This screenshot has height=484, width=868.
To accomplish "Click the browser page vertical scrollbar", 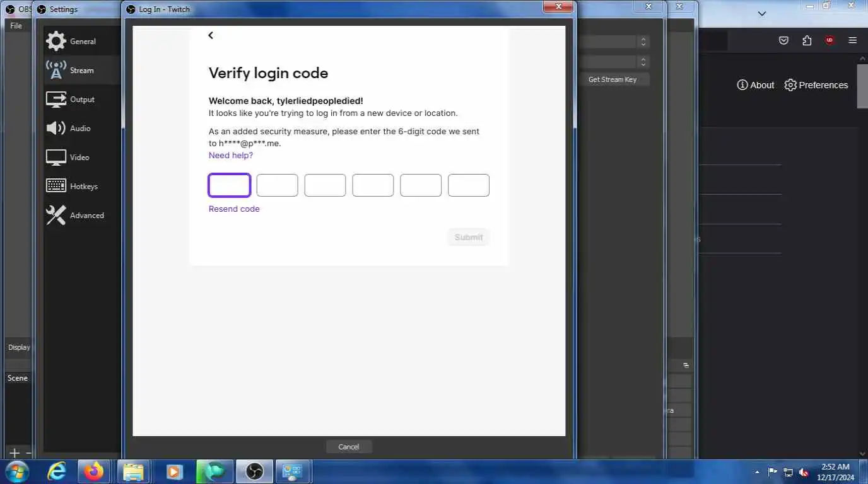I will click(862, 86).
